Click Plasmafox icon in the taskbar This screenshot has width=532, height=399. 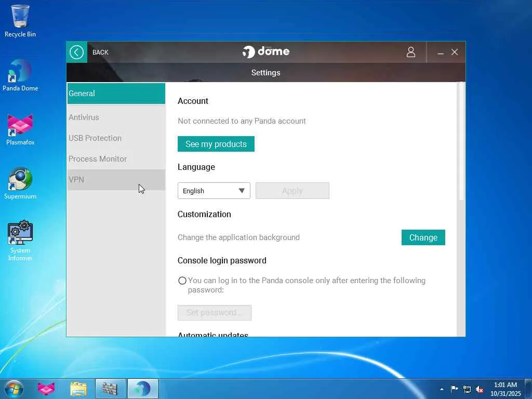point(46,389)
